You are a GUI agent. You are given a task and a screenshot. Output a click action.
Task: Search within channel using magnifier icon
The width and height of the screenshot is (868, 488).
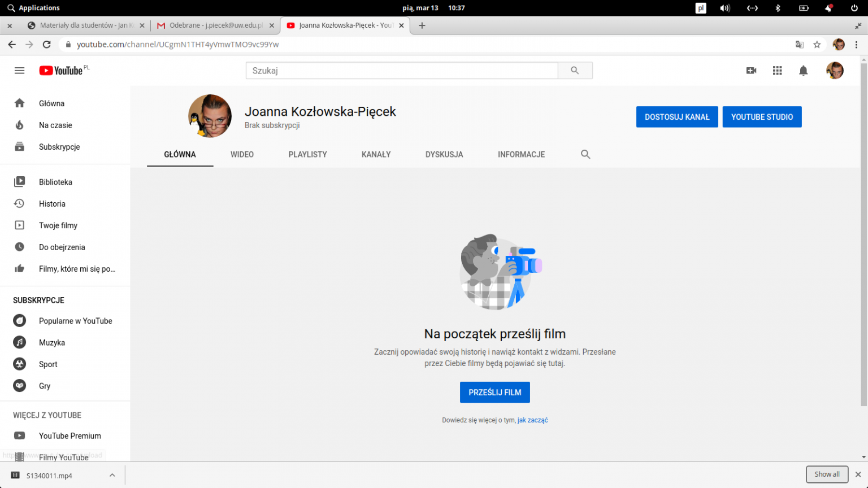tap(585, 154)
